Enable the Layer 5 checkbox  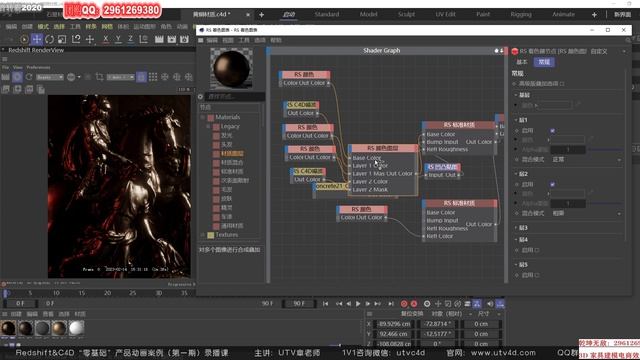click(537, 276)
